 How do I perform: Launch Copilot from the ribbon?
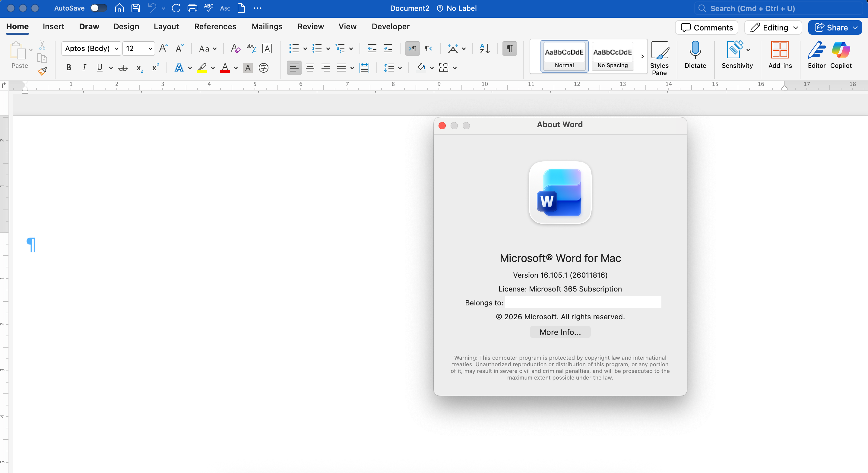tap(841, 55)
